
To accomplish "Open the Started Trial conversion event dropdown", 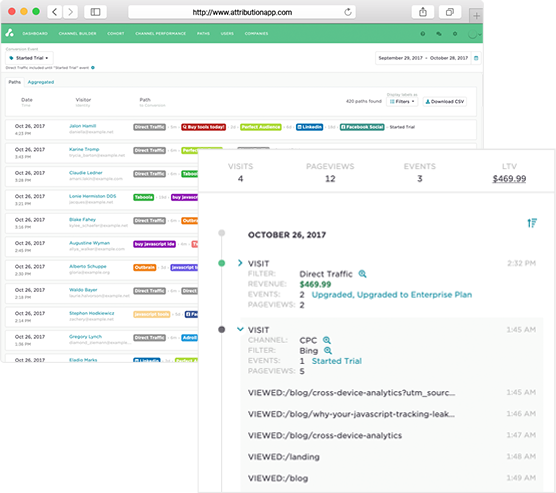I will coord(29,58).
